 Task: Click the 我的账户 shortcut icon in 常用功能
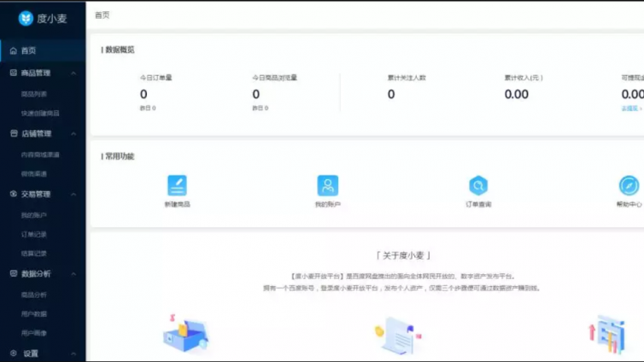[x=328, y=185]
